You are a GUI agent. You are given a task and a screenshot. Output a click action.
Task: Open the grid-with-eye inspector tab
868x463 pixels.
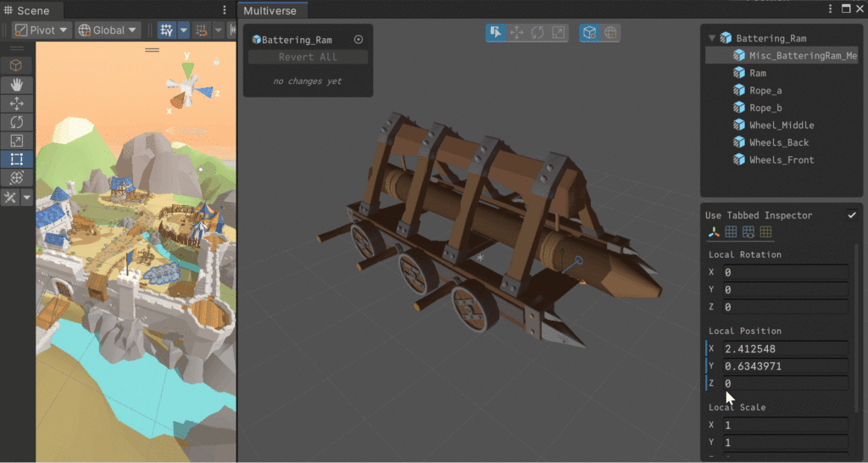coord(748,232)
